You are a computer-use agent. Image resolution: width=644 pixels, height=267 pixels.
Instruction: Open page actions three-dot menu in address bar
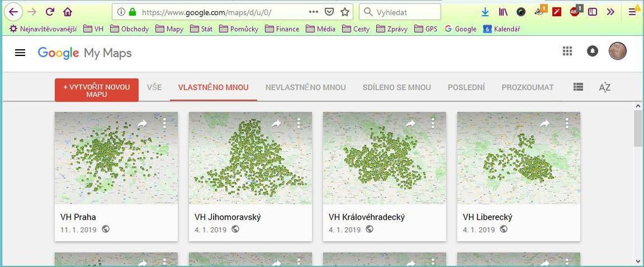pyautogui.click(x=313, y=12)
